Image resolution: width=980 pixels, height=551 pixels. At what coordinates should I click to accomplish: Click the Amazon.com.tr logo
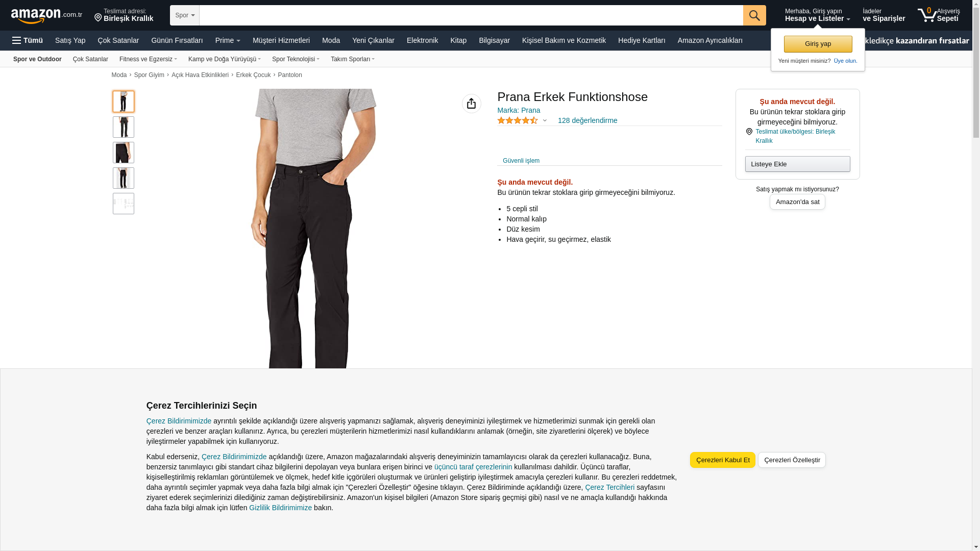[46, 16]
